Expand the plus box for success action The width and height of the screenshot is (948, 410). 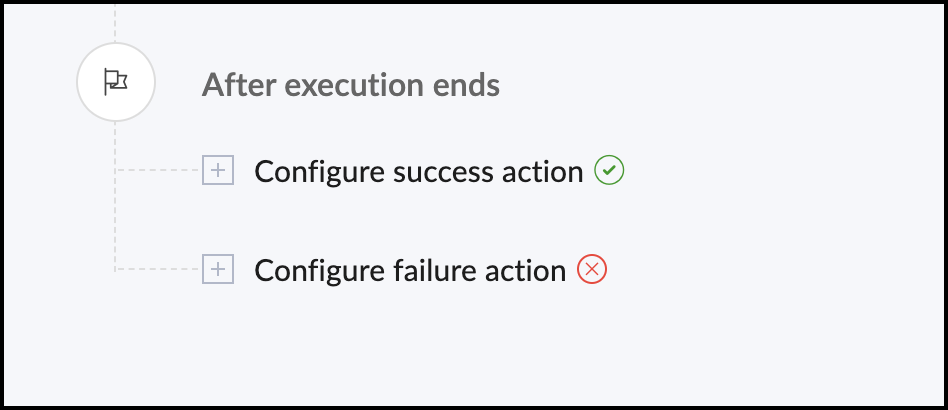coord(218,170)
